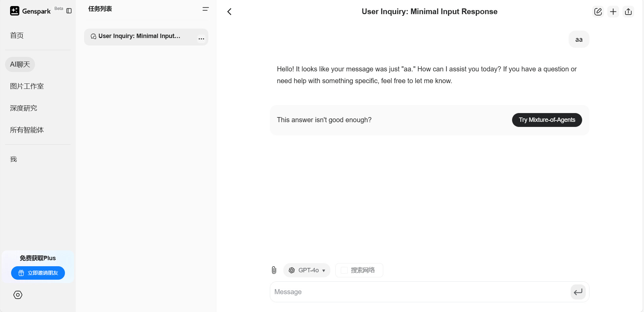Screen dimensions: 644x312
Task: Attach a file with paperclip icon
Action: [274, 270]
